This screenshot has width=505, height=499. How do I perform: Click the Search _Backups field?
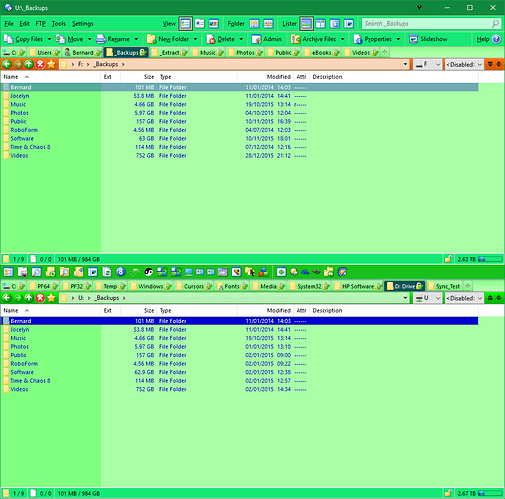431,24
